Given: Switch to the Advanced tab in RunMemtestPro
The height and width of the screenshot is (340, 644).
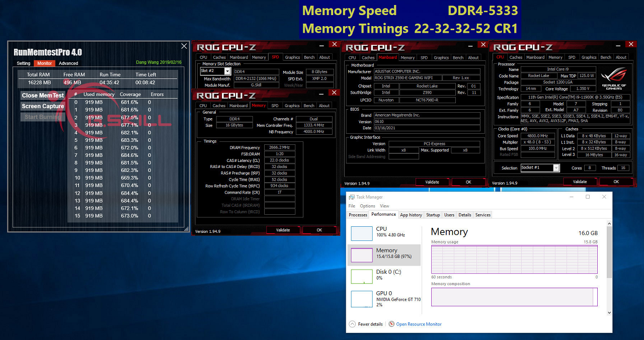Looking at the screenshot, I should tap(68, 63).
